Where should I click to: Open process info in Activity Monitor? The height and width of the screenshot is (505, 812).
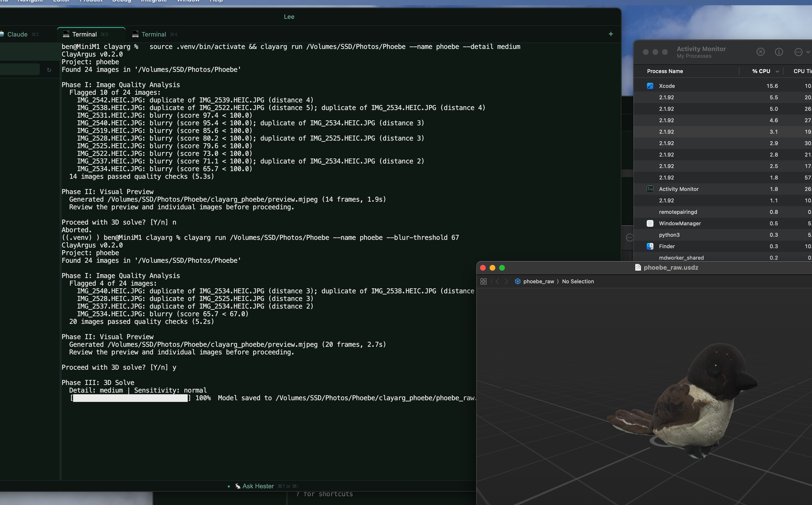tap(779, 52)
